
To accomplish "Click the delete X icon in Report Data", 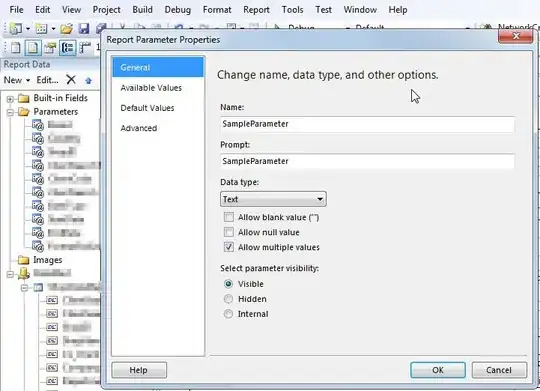I will coord(71,80).
